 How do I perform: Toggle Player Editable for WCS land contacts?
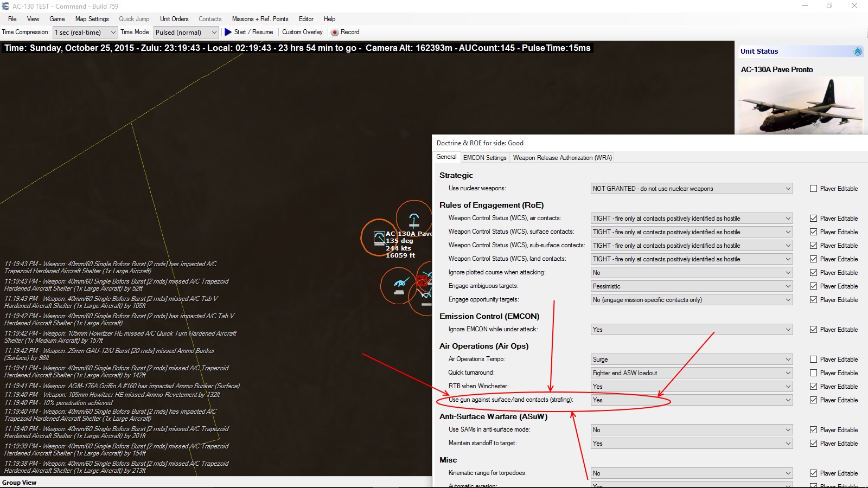pos(813,259)
